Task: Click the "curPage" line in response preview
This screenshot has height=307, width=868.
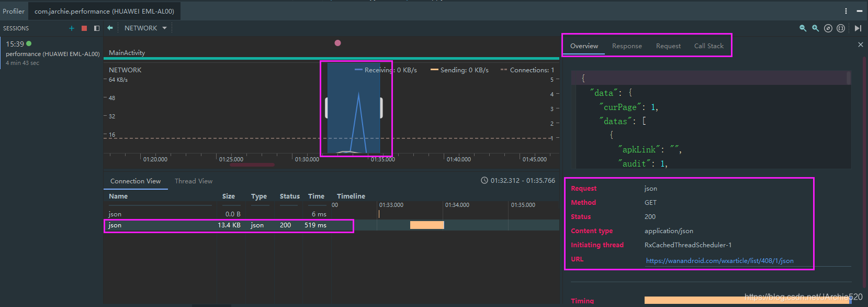Action: pos(629,107)
